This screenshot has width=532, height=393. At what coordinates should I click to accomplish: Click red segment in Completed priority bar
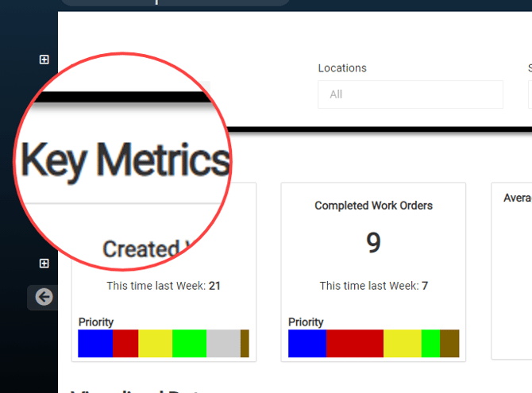point(355,344)
